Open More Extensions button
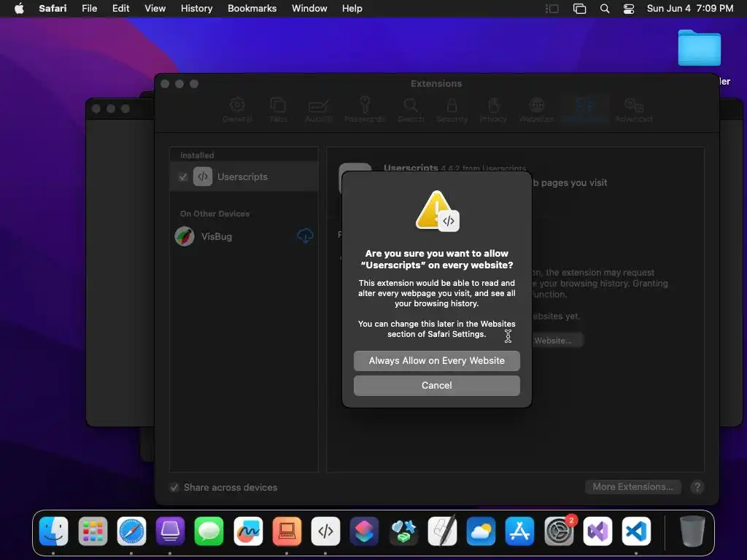The width and height of the screenshot is (747, 560). point(632,486)
